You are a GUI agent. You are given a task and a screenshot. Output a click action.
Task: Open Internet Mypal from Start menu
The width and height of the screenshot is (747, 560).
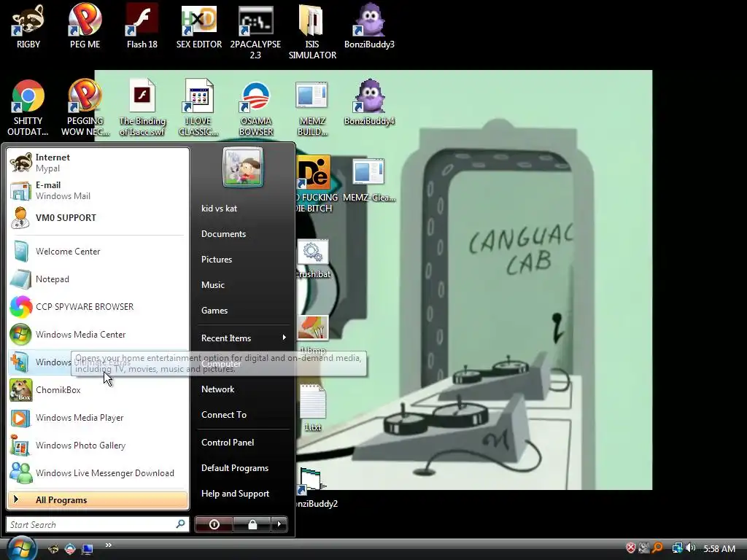tap(98, 163)
